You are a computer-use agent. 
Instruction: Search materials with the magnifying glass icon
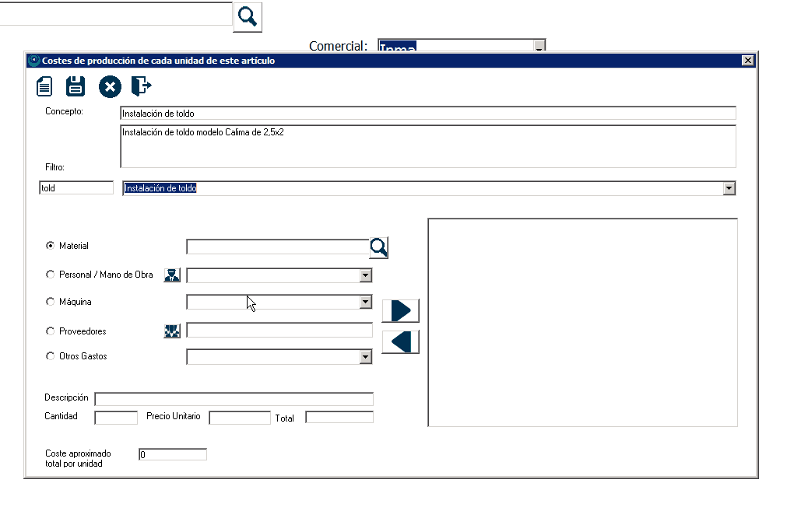pyautogui.click(x=378, y=247)
